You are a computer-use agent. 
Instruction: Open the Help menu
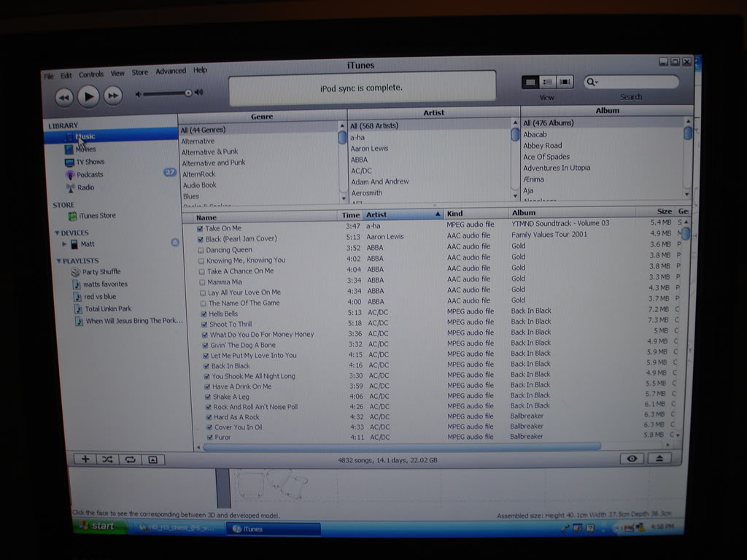200,70
